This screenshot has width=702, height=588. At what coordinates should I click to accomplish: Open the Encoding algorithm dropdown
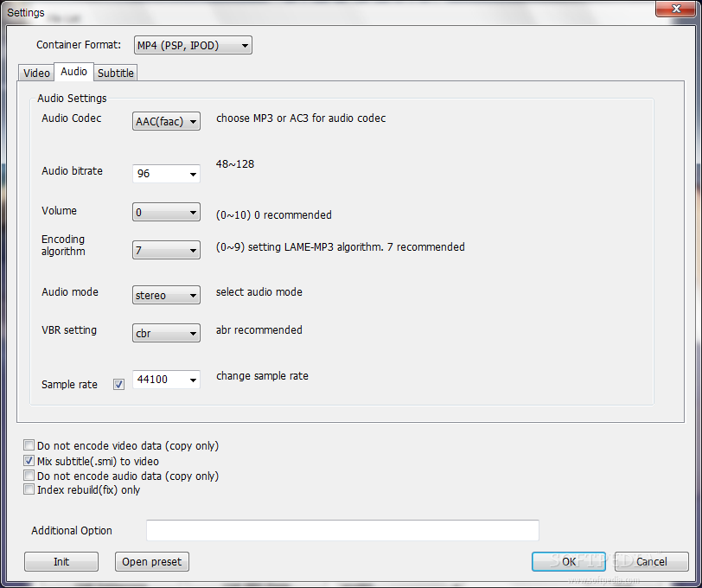pyautogui.click(x=166, y=251)
